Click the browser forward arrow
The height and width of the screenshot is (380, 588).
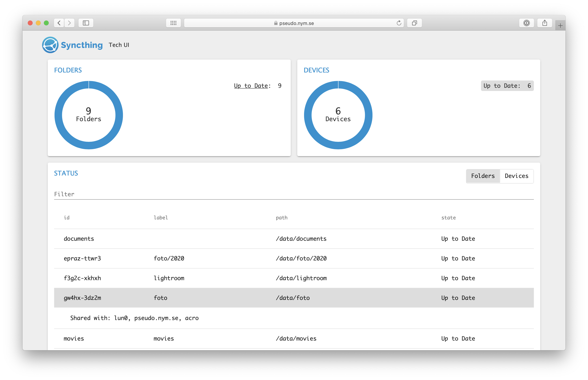click(70, 23)
